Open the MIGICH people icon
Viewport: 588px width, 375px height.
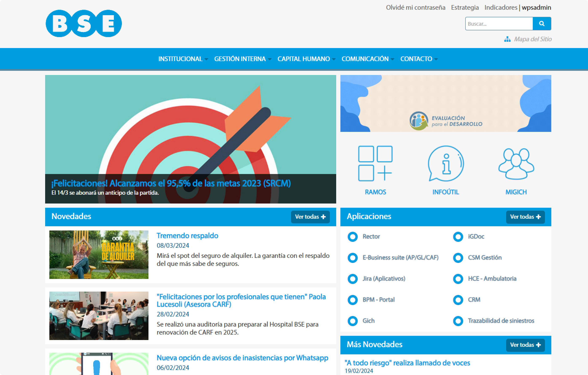coord(516,163)
